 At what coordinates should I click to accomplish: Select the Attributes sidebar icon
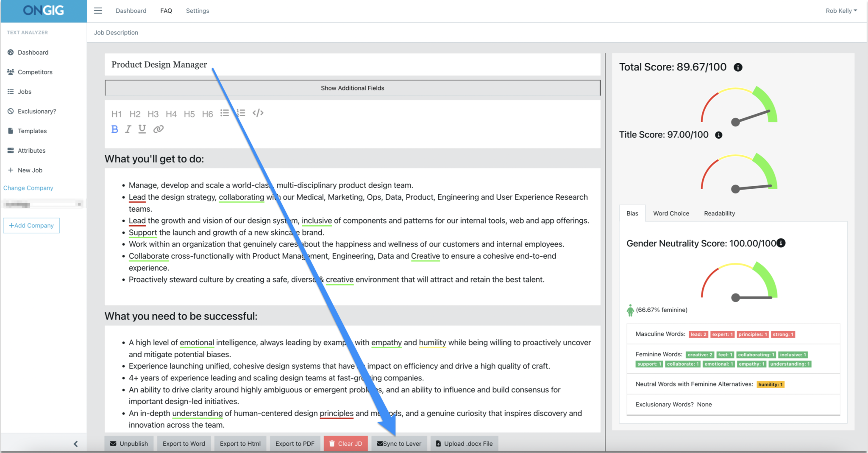click(10, 150)
